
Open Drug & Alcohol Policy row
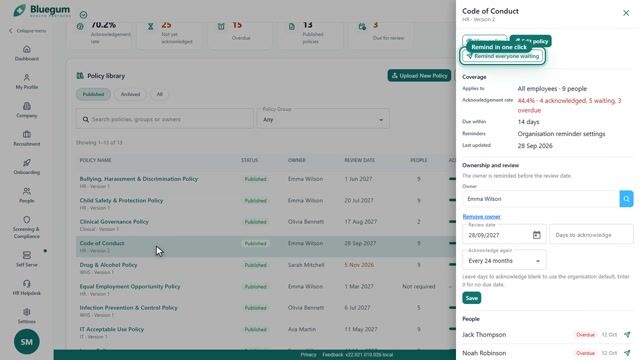(265, 268)
